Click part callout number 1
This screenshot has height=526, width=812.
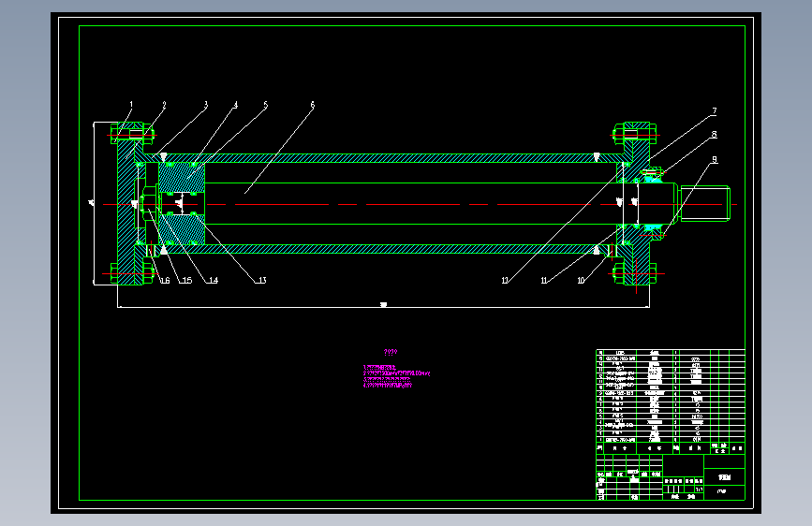131,105
